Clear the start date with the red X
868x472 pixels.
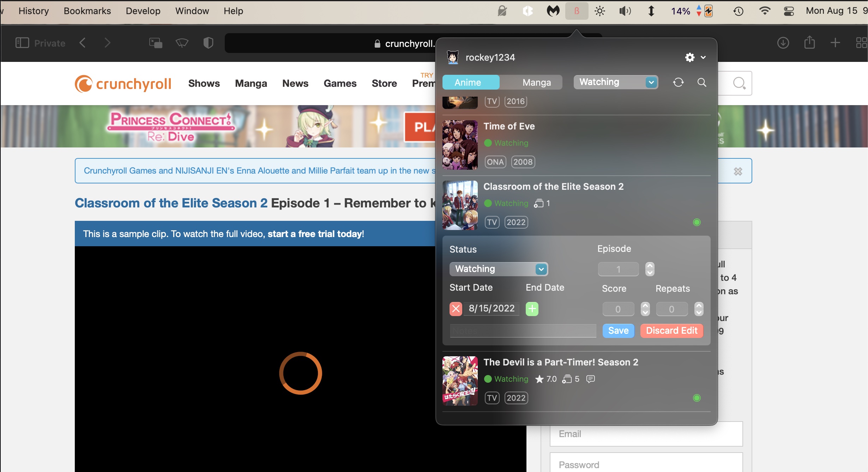(456, 309)
